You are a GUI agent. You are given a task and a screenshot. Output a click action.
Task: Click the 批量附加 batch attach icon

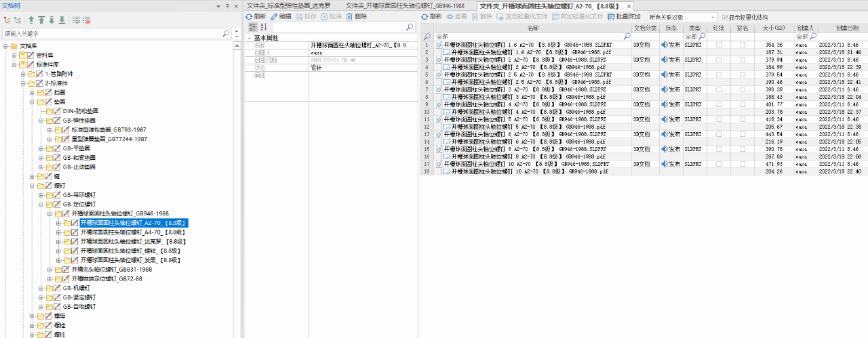pos(610,16)
